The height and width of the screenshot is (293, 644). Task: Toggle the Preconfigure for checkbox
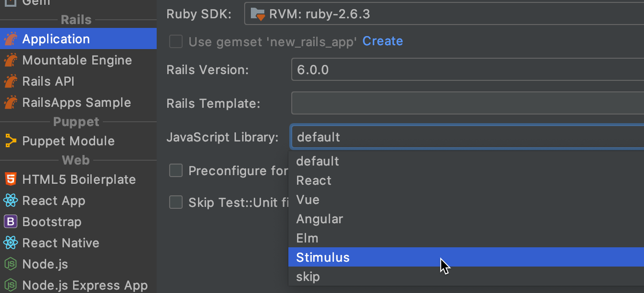point(176,171)
